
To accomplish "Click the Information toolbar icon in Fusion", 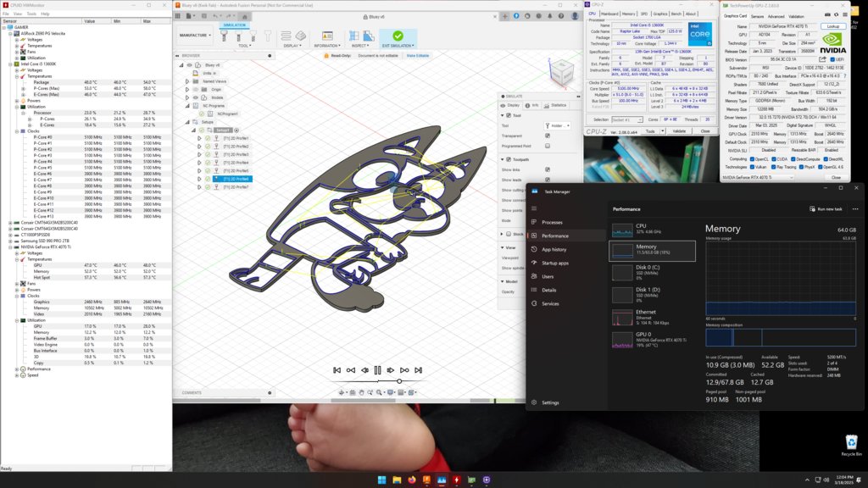I will pos(327,36).
